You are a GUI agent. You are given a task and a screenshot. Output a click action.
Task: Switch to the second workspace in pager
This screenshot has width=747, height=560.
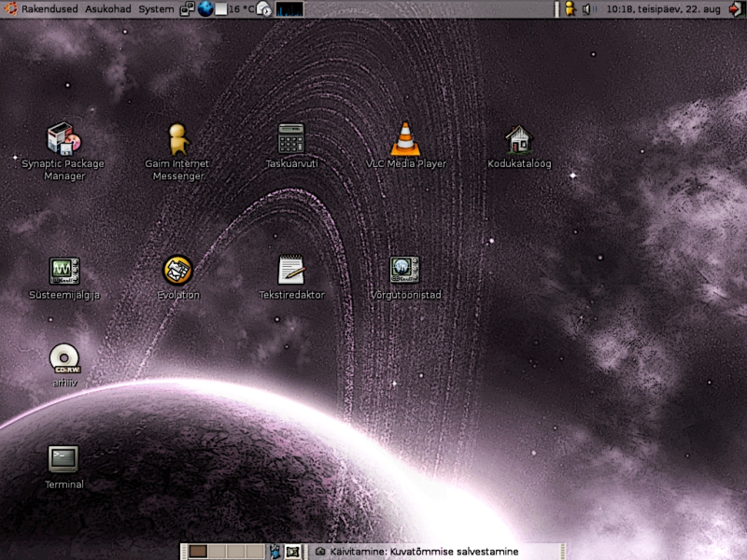[x=217, y=552]
